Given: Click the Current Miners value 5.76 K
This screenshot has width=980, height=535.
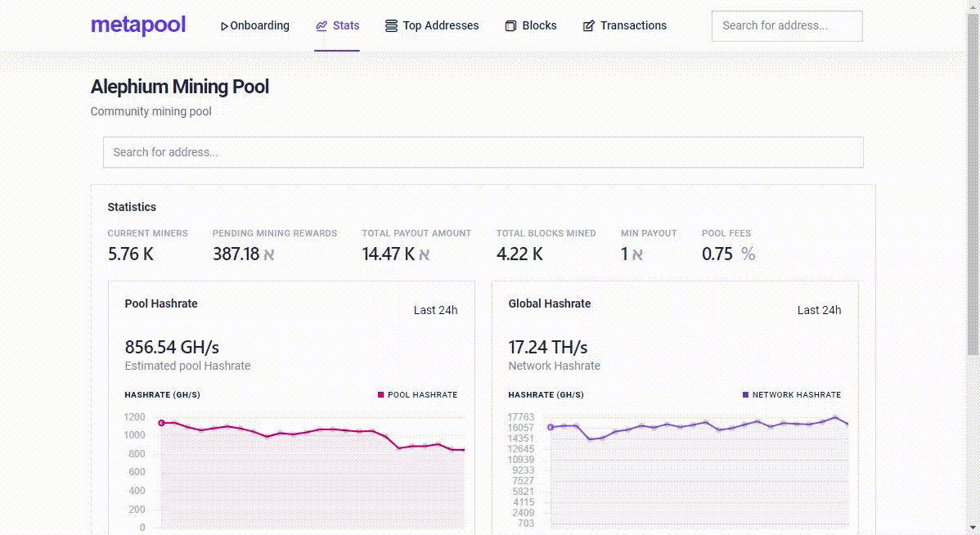Looking at the screenshot, I should click(131, 254).
